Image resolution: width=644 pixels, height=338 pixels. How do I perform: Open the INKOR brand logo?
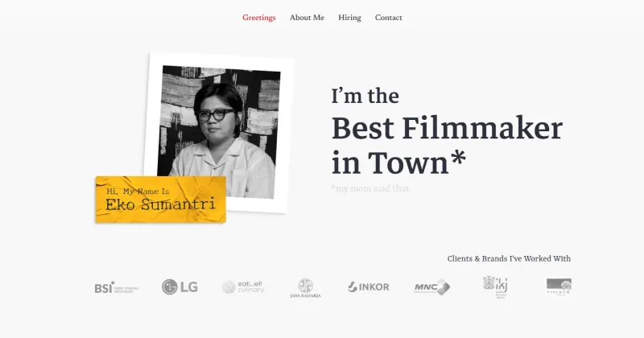[369, 286]
